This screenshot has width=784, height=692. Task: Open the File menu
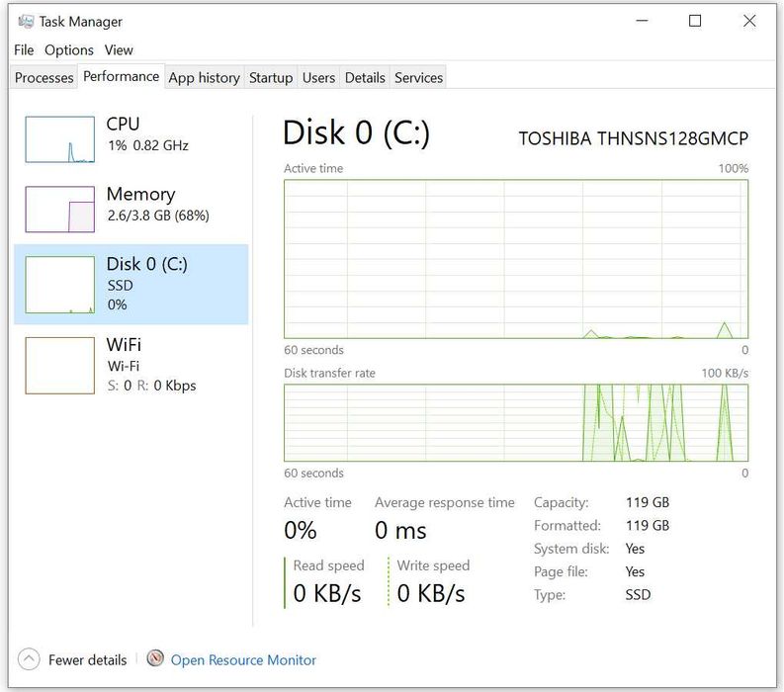click(x=24, y=50)
